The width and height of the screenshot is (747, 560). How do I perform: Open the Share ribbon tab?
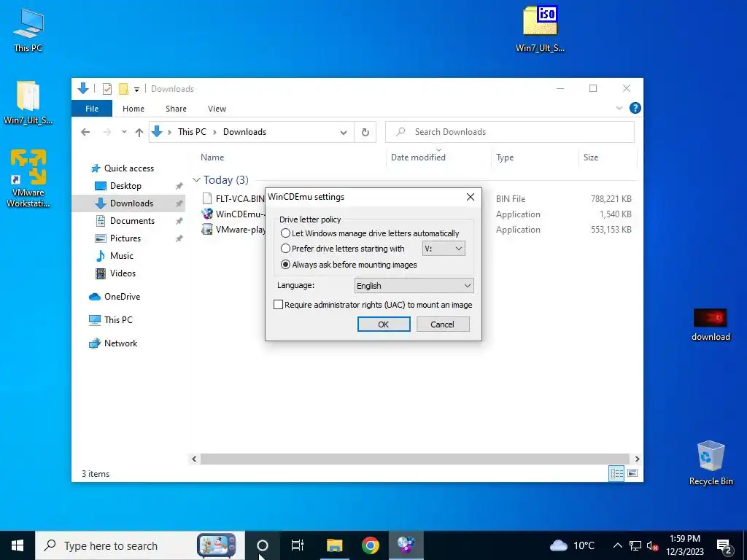coord(177,109)
